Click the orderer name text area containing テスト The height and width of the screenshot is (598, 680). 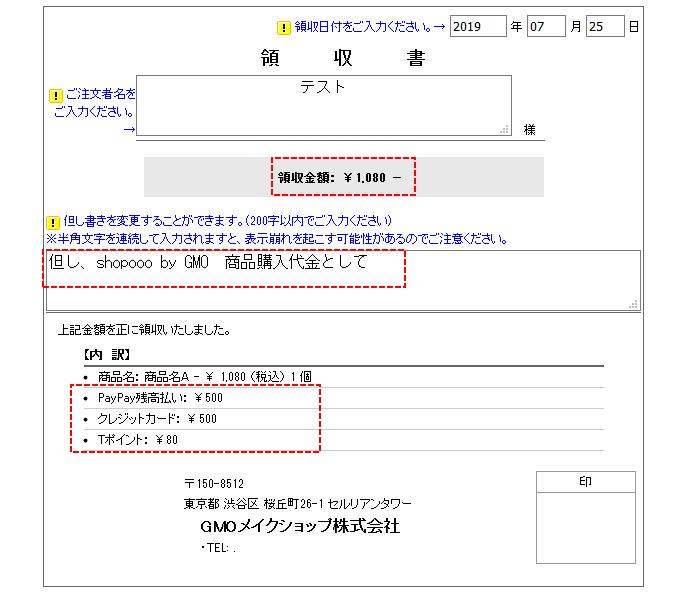tap(323, 104)
